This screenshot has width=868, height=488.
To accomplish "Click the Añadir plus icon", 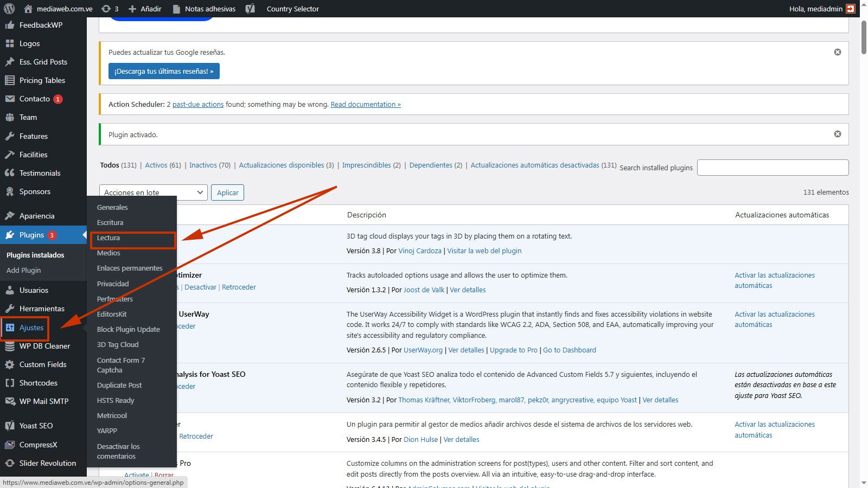I will click(132, 9).
